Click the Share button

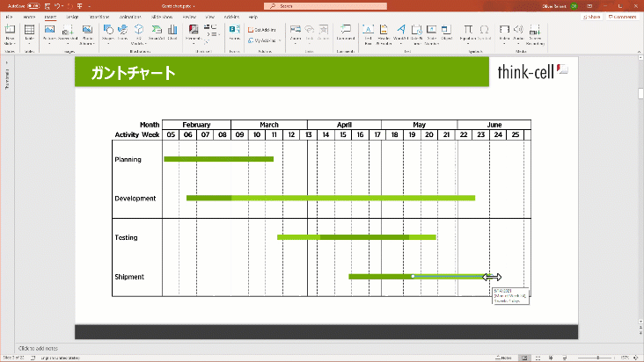tap(592, 17)
